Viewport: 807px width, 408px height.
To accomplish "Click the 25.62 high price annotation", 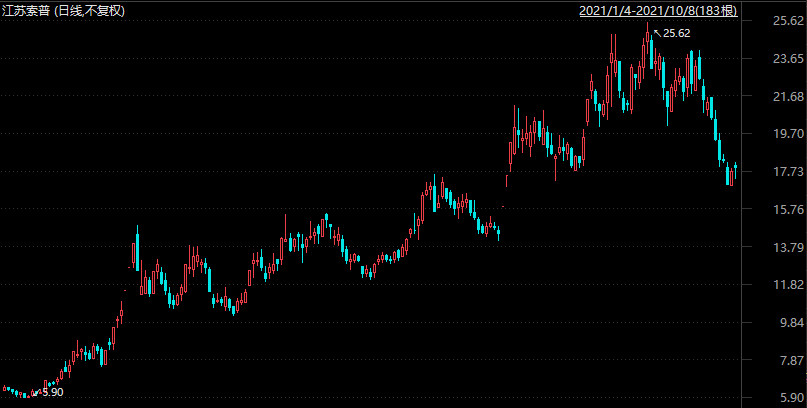I will pyautogui.click(x=676, y=33).
